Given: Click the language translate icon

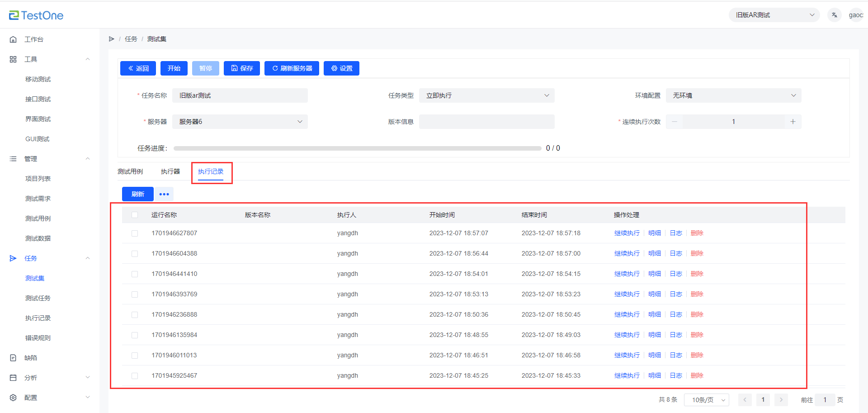Looking at the screenshot, I should click(x=834, y=15).
